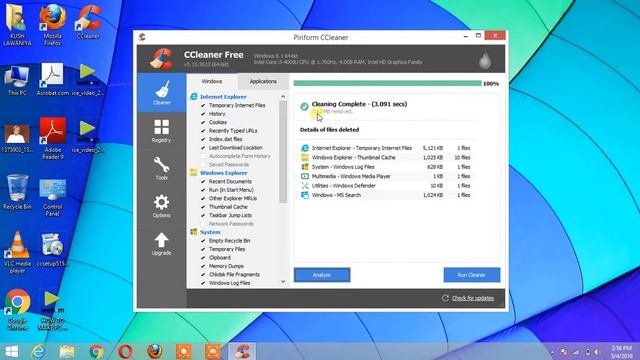Collapse the Windows Explorer group
This screenshot has height=360, width=640.
point(223,173)
